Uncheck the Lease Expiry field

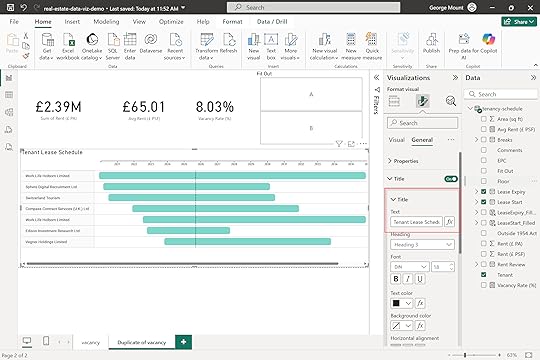pos(484,192)
